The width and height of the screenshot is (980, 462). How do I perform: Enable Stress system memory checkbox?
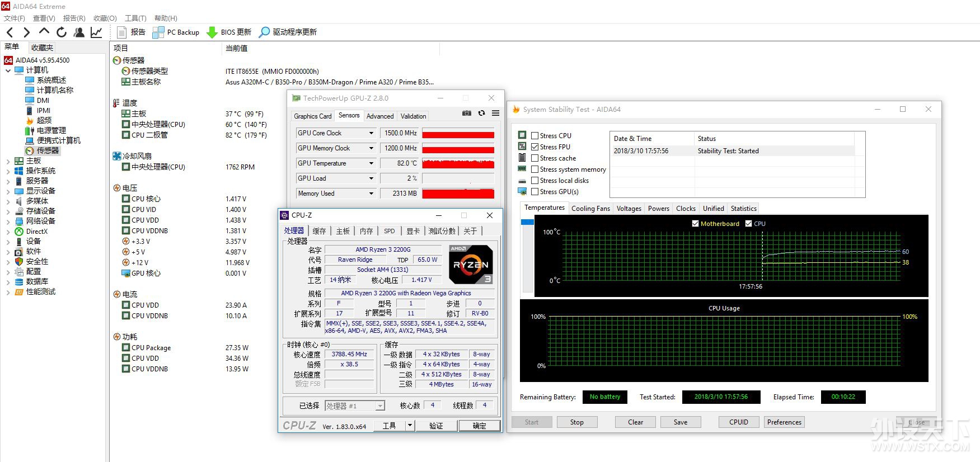[534, 169]
